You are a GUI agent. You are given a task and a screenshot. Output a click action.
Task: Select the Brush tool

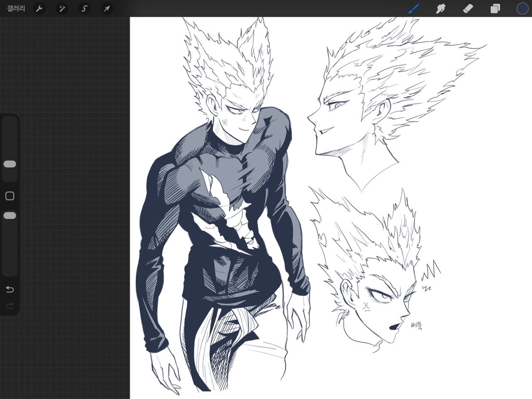[414, 8]
